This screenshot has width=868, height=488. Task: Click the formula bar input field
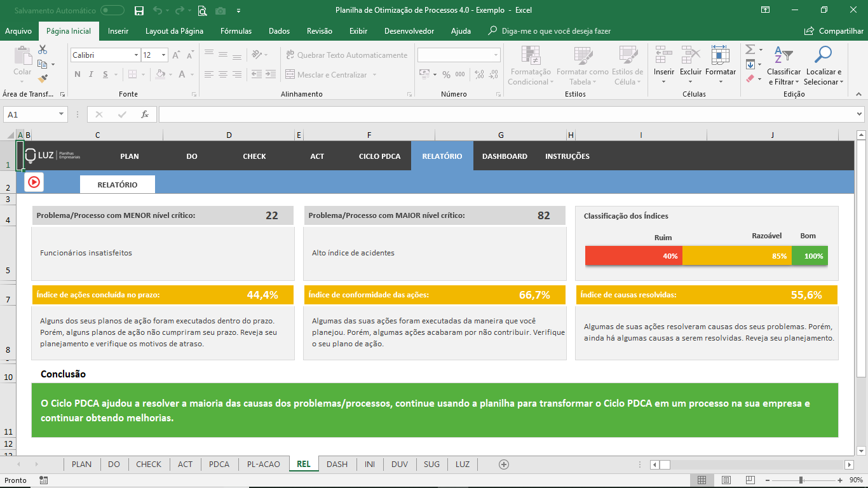(x=506, y=114)
